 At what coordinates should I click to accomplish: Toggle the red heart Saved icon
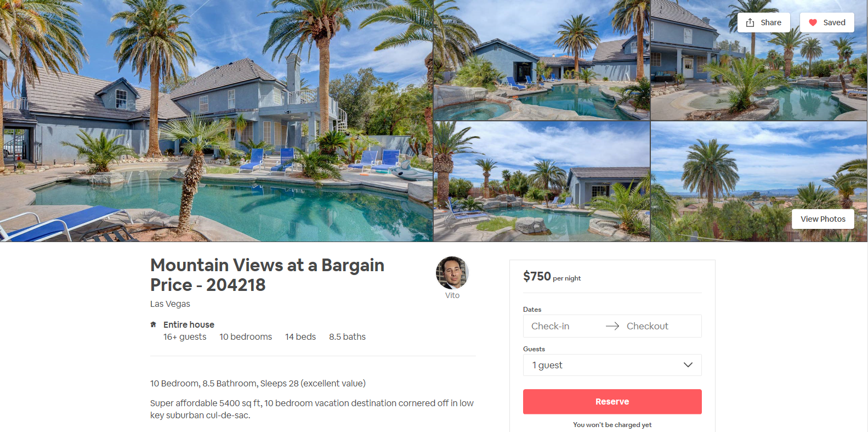[813, 23]
